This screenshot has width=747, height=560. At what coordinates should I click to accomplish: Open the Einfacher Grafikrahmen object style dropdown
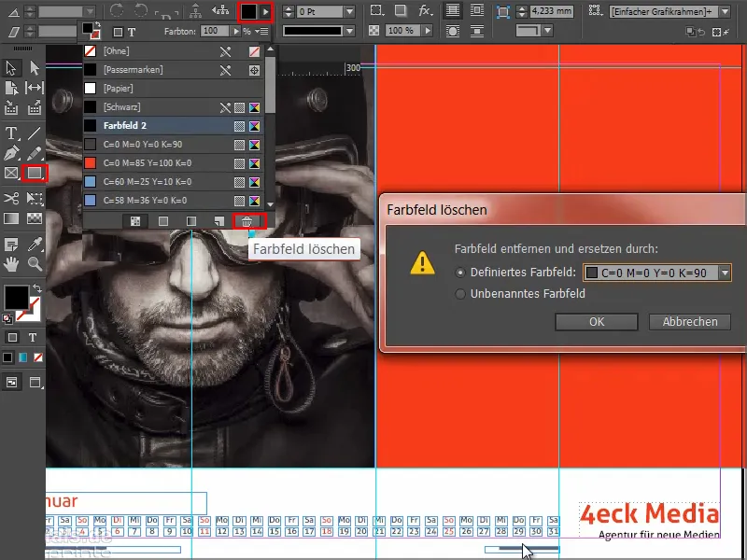[725, 11]
